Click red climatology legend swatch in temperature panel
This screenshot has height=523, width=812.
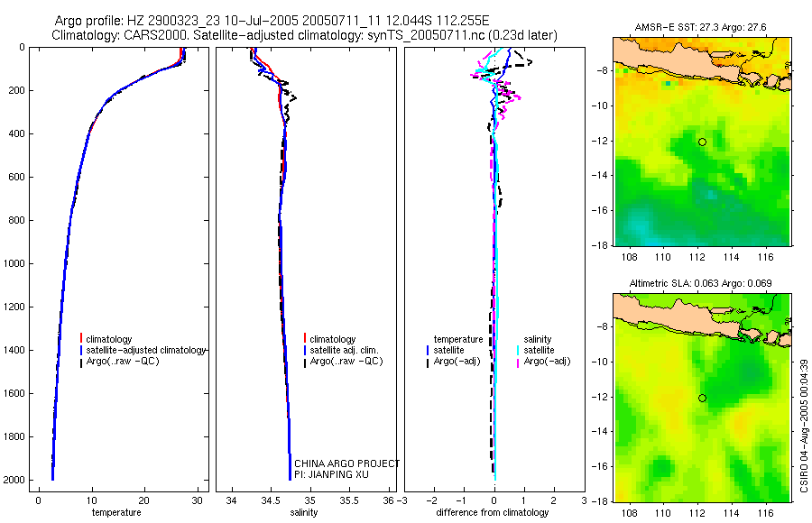pos(81,339)
